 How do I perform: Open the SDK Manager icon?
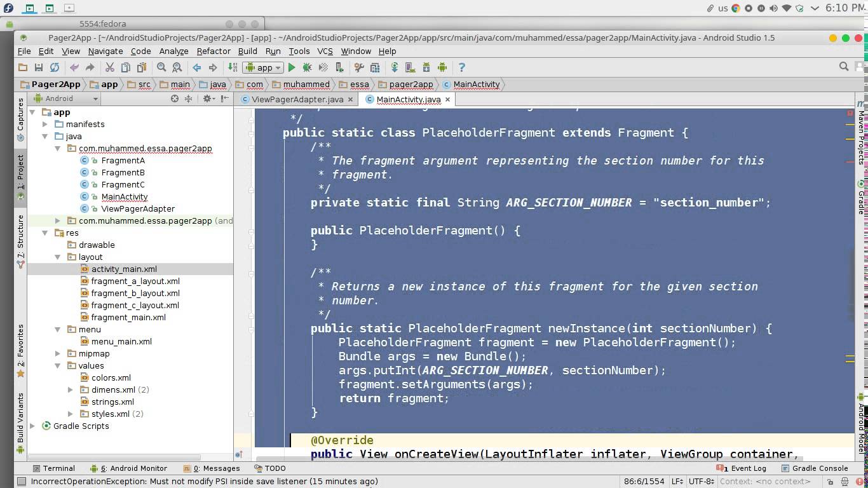[426, 67]
